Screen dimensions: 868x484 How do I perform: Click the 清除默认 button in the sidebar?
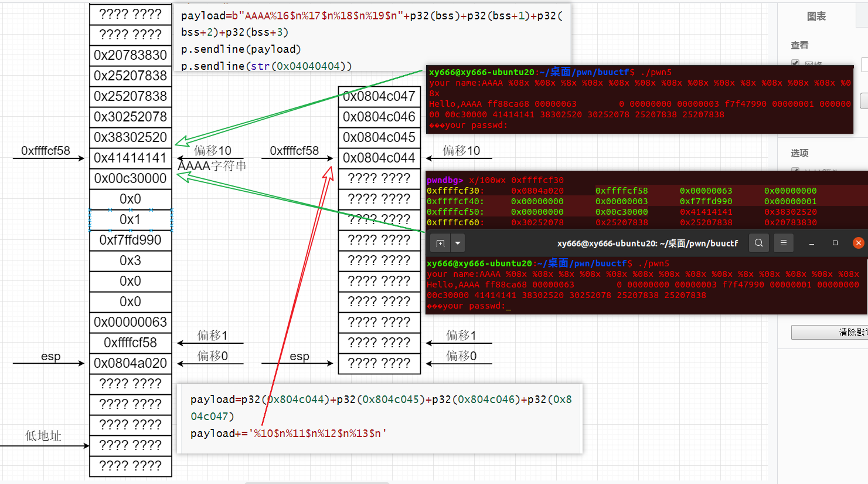(x=829, y=332)
